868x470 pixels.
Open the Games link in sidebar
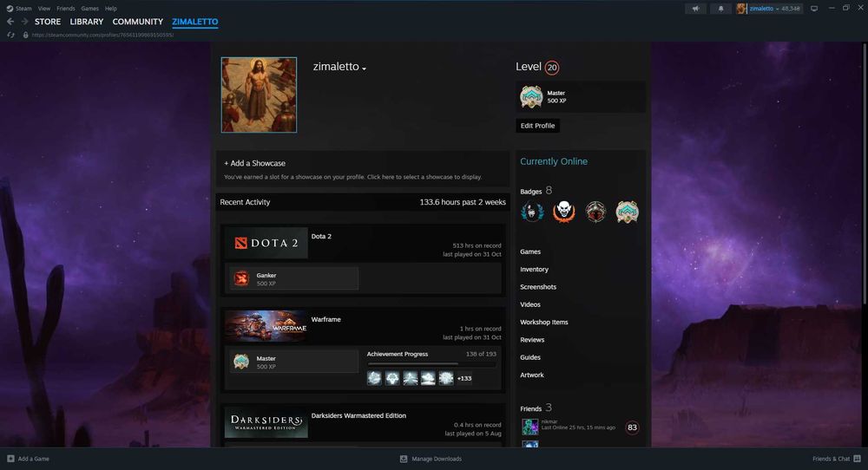(x=530, y=251)
